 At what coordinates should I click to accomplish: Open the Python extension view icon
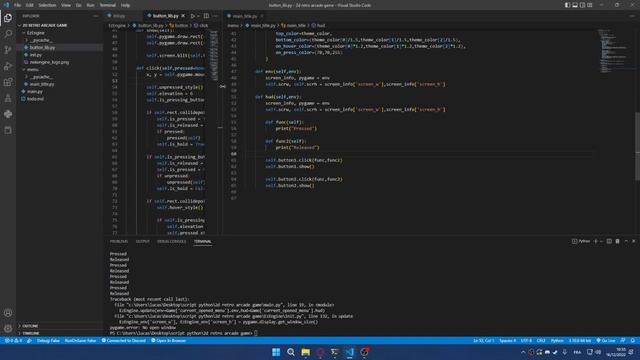point(8,114)
